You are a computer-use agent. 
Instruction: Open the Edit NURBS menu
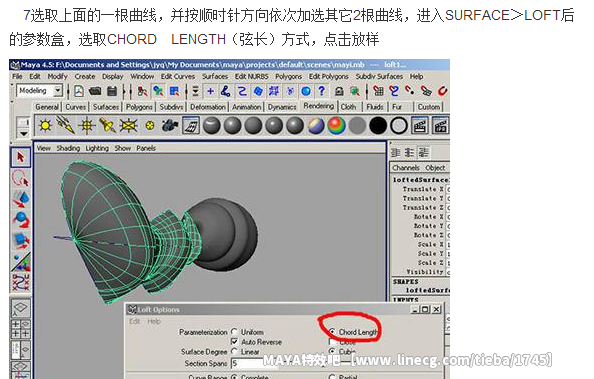click(251, 77)
